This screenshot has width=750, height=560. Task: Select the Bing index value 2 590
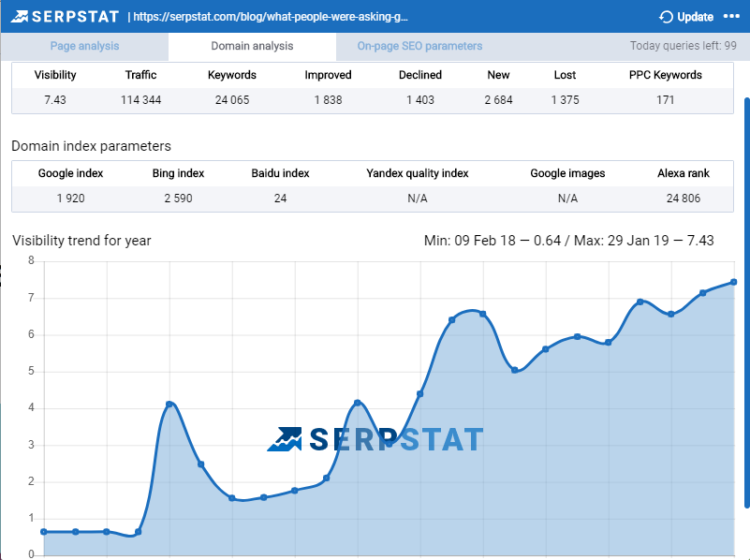click(x=178, y=198)
